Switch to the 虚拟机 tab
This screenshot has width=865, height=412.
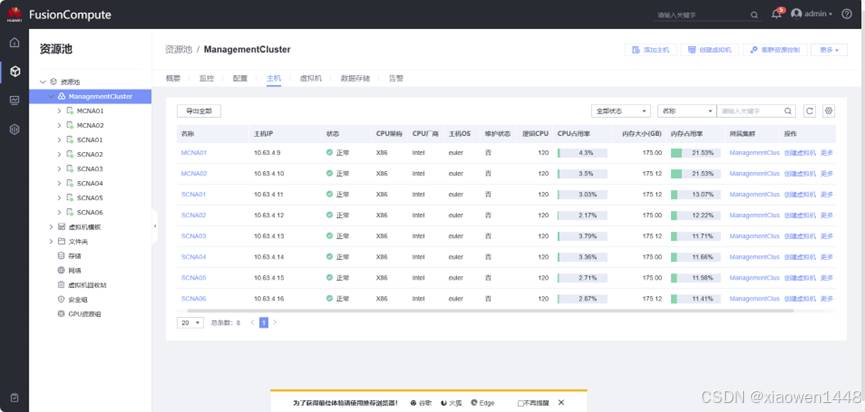[310, 77]
